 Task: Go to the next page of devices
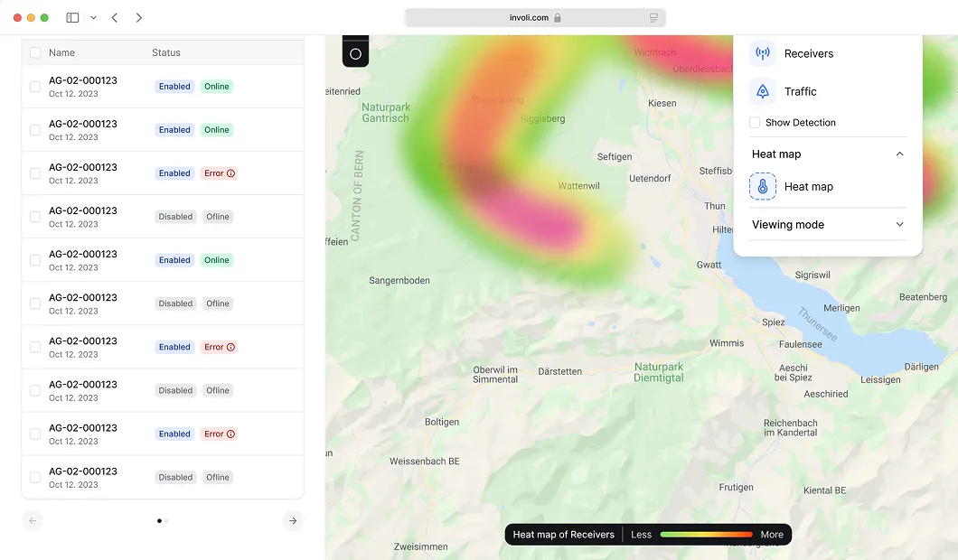point(292,520)
